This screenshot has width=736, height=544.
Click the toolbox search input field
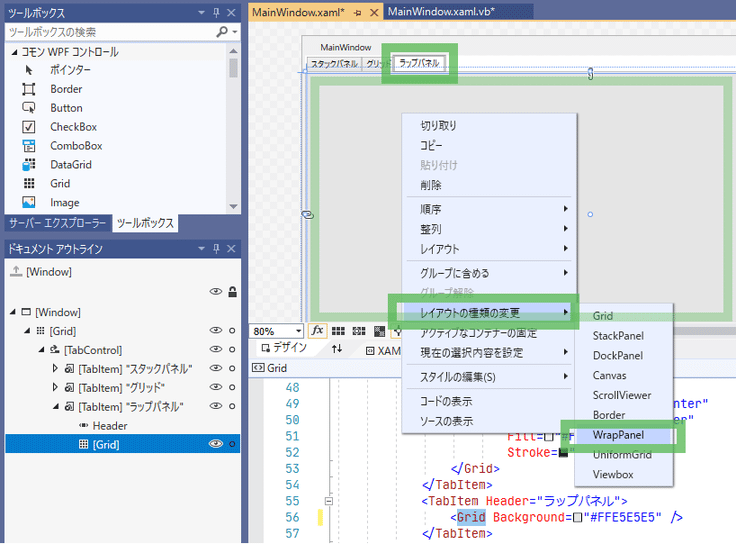[x=108, y=32]
